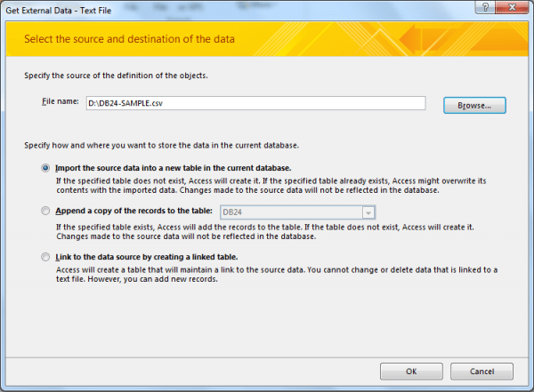The height and width of the screenshot is (392, 534).
Task: Enable the Link to data source radio button
Action: [x=45, y=257]
